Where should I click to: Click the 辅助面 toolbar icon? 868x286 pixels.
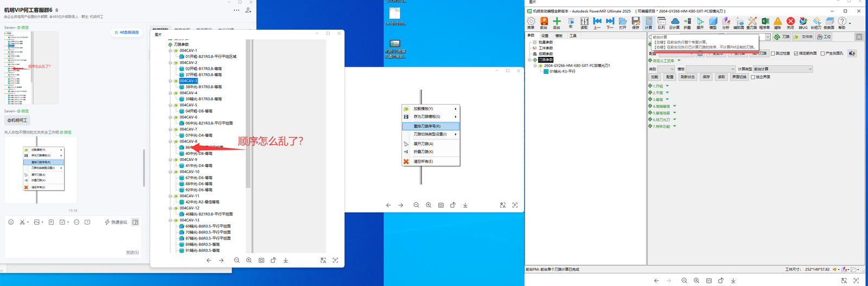click(739, 23)
